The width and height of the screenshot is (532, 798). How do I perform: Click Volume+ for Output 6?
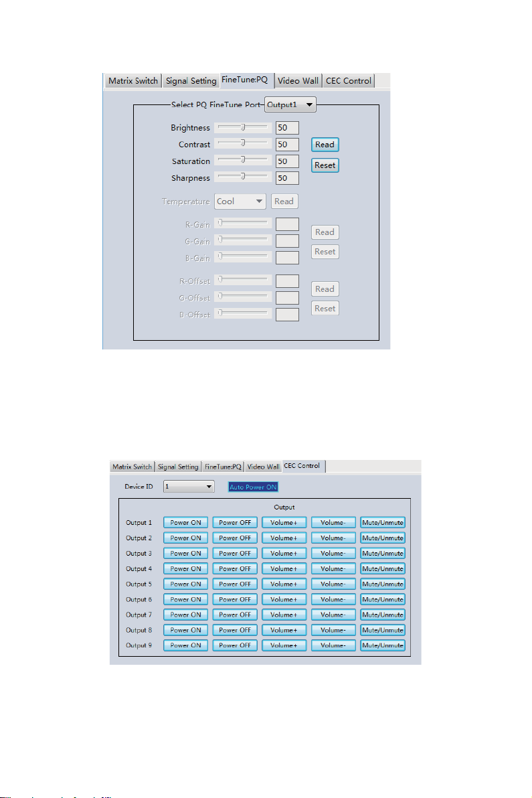[x=284, y=600]
